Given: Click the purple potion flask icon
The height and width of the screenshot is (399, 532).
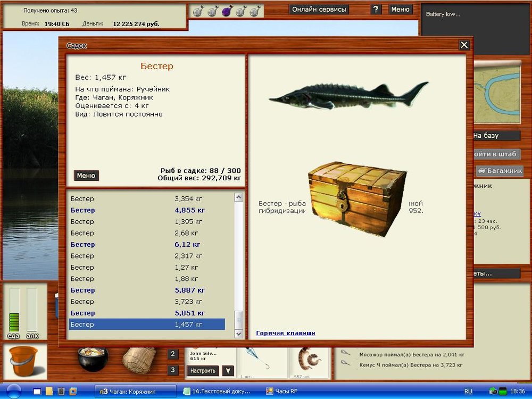Looking at the screenshot, I should coord(227,11).
